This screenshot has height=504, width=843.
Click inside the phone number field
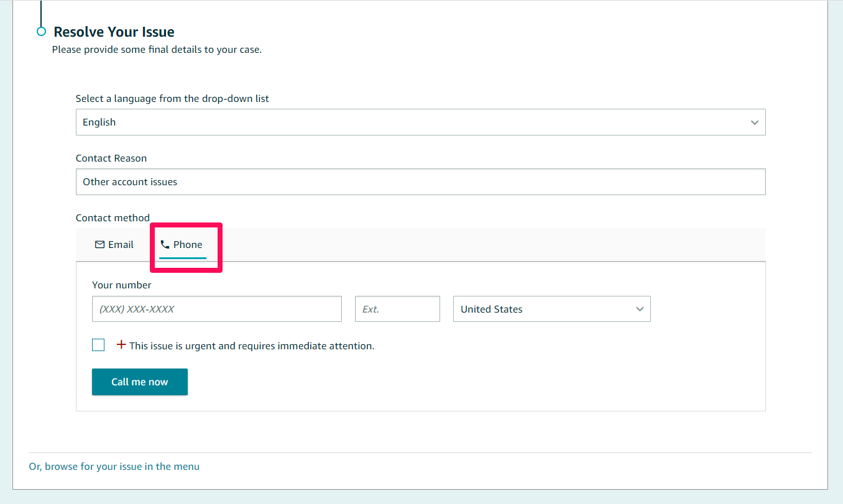coord(216,309)
